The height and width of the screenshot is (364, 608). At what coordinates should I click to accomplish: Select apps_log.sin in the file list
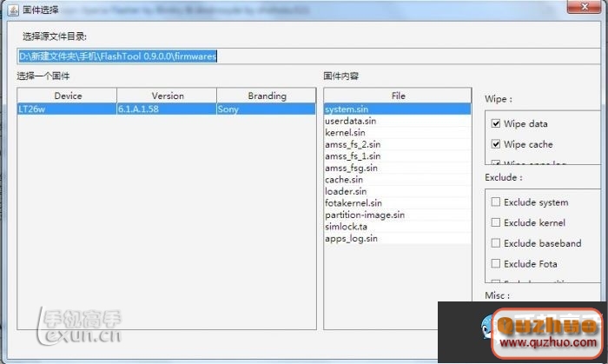click(x=398, y=238)
